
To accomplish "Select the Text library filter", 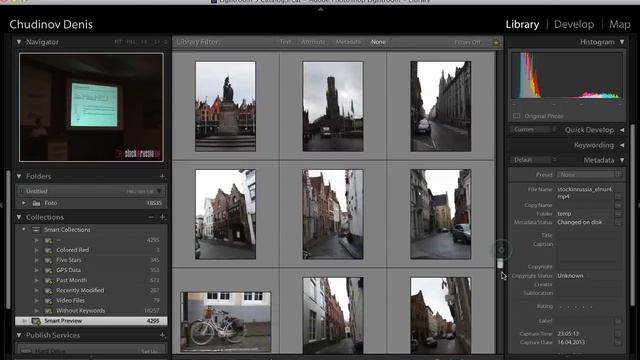I will pyautogui.click(x=285, y=42).
